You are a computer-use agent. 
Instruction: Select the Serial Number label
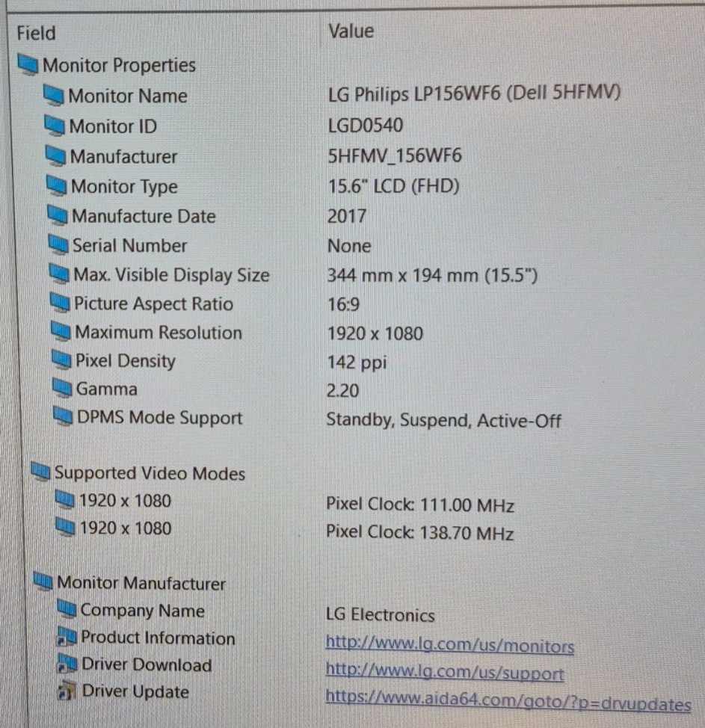130,246
